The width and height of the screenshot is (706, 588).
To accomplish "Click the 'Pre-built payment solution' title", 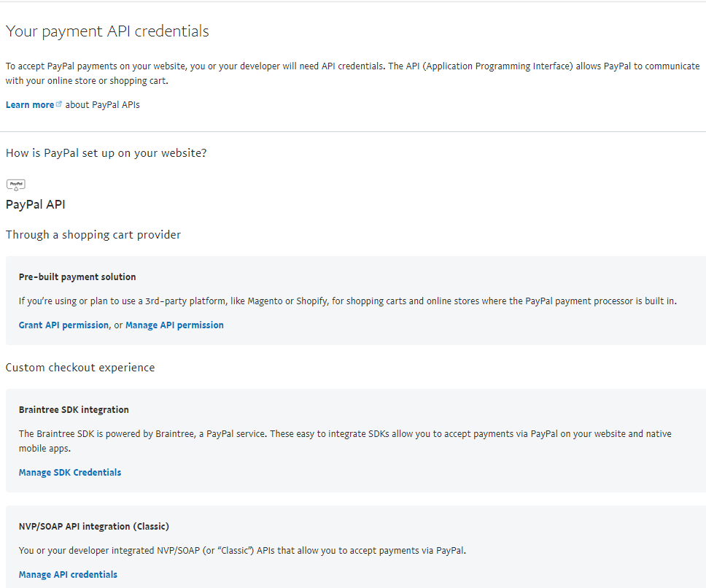I will tap(77, 277).
